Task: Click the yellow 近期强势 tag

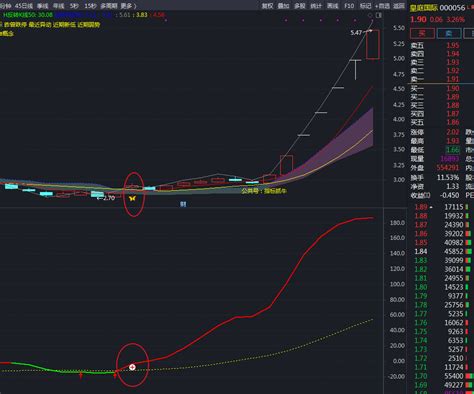Action: pyautogui.click(x=89, y=25)
